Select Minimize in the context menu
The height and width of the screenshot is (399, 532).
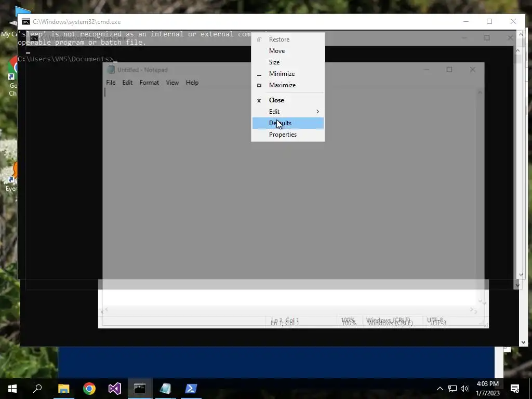288,74
